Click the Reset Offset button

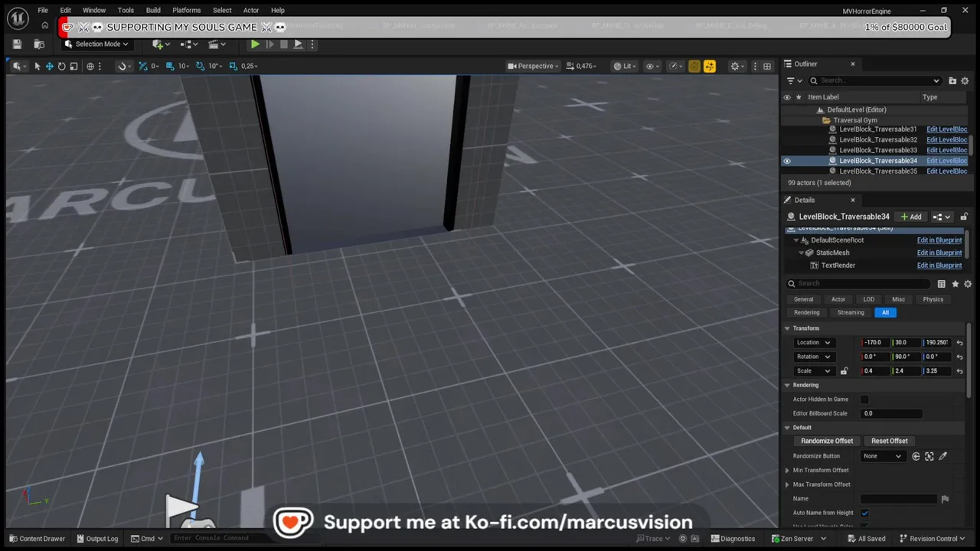890,441
